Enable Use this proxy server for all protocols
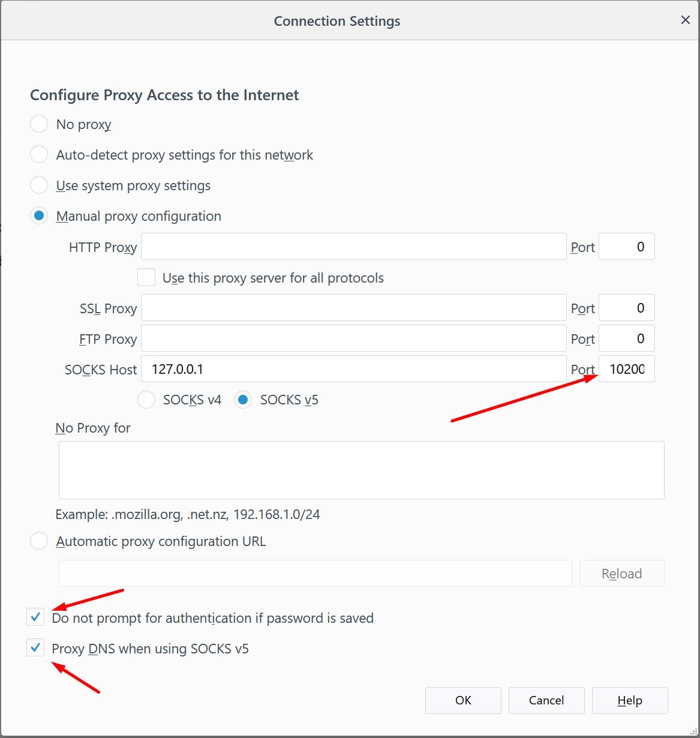700x738 pixels. (x=146, y=278)
